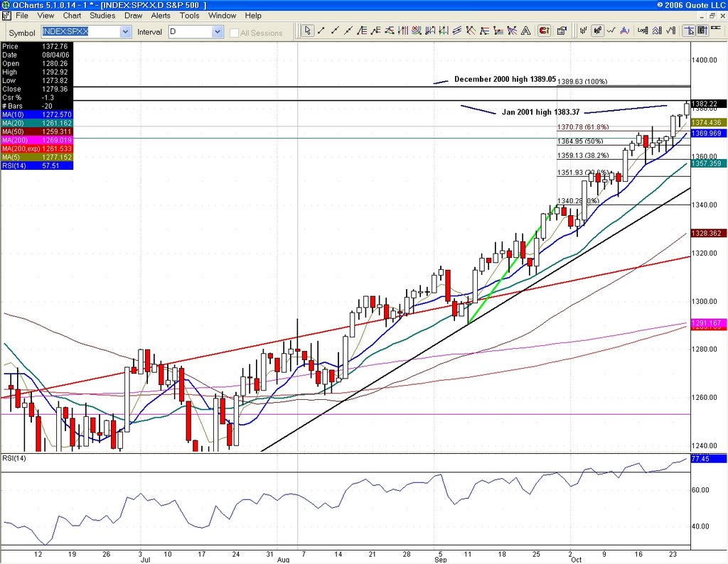
Task: Click the '1389.63 (100%)' Fibonacci label
Action: (582, 82)
